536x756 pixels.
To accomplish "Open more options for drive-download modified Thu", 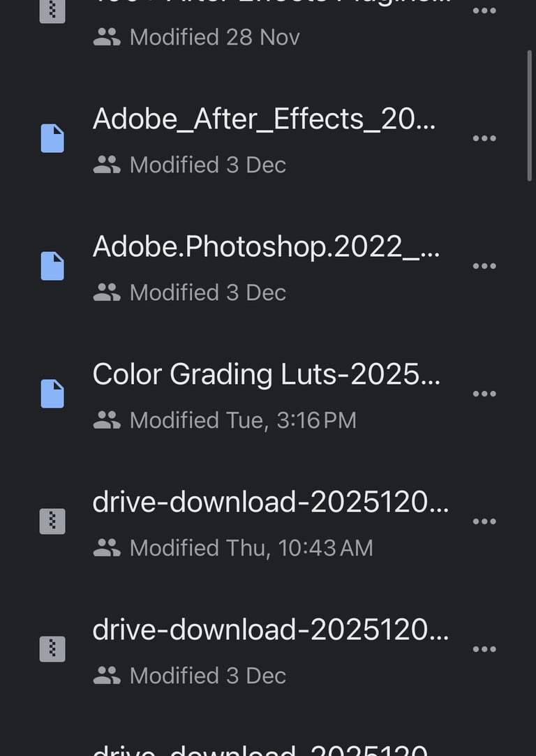I will [x=484, y=521].
